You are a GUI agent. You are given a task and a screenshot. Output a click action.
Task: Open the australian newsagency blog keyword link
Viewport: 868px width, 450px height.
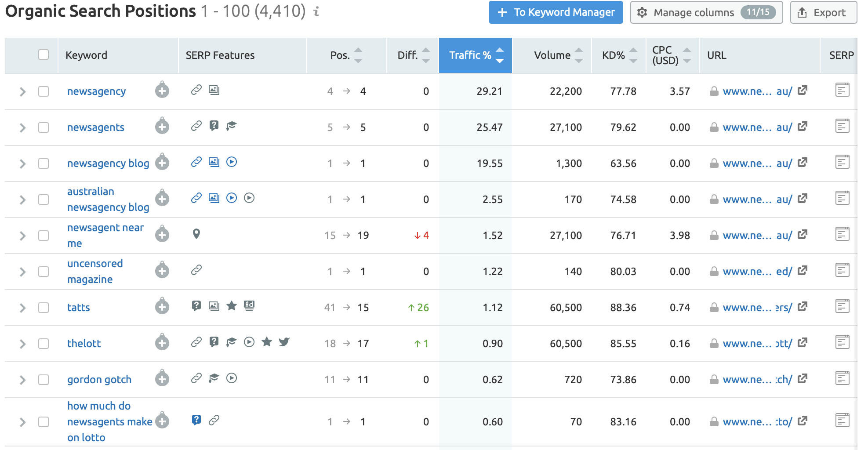(x=108, y=200)
